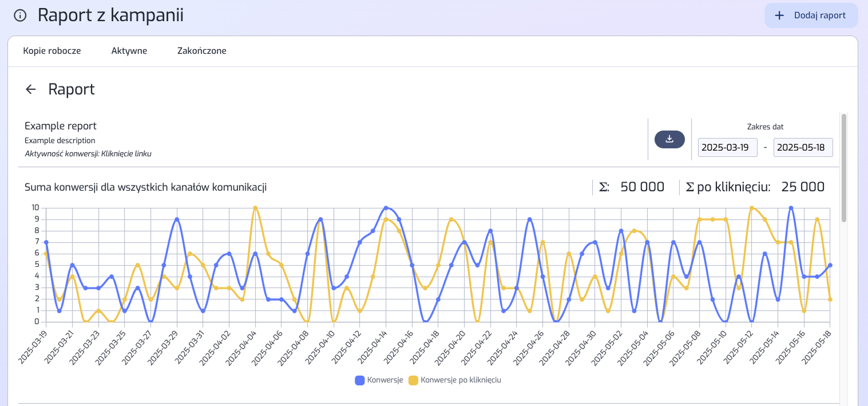Image resolution: width=868 pixels, height=406 pixels.
Task: Edit the start date field 2025-03-19
Action: [728, 147]
